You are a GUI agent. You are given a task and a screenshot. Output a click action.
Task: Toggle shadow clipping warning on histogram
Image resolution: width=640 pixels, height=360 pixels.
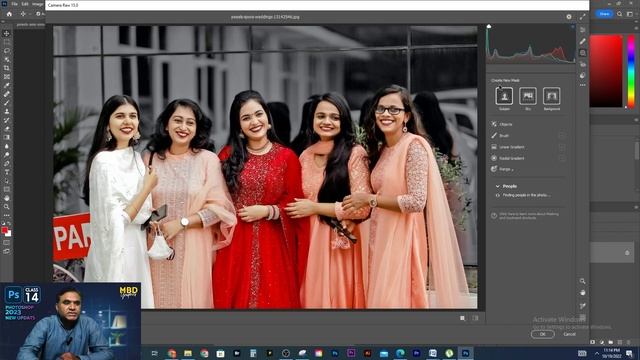tap(489, 27)
